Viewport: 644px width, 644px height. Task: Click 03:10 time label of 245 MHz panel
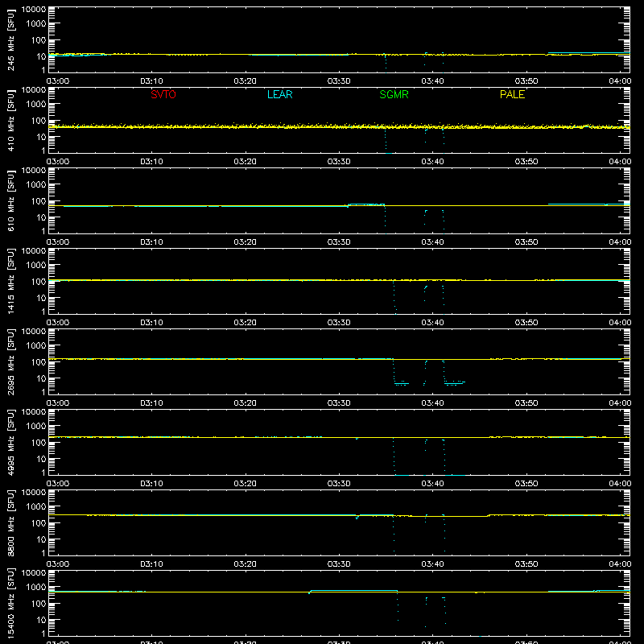pos(151,81)
